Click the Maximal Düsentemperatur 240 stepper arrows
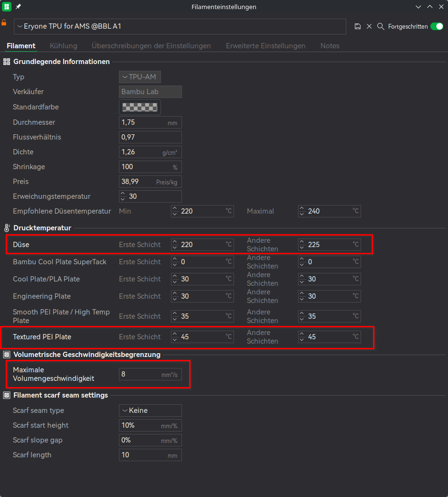 302,211
